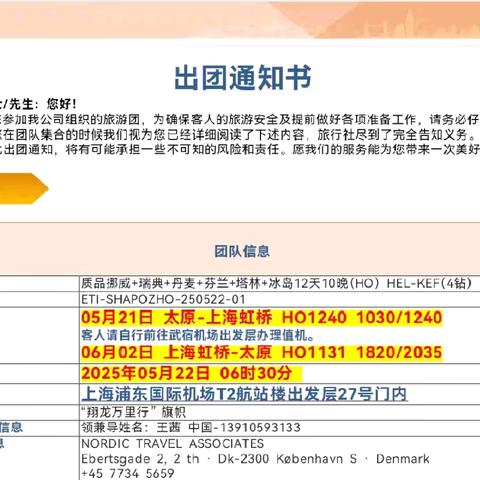
Task: Click the 05月21日 太原-上海虹桥 HO1240 flight line
Action: click(x=262, y=317)
